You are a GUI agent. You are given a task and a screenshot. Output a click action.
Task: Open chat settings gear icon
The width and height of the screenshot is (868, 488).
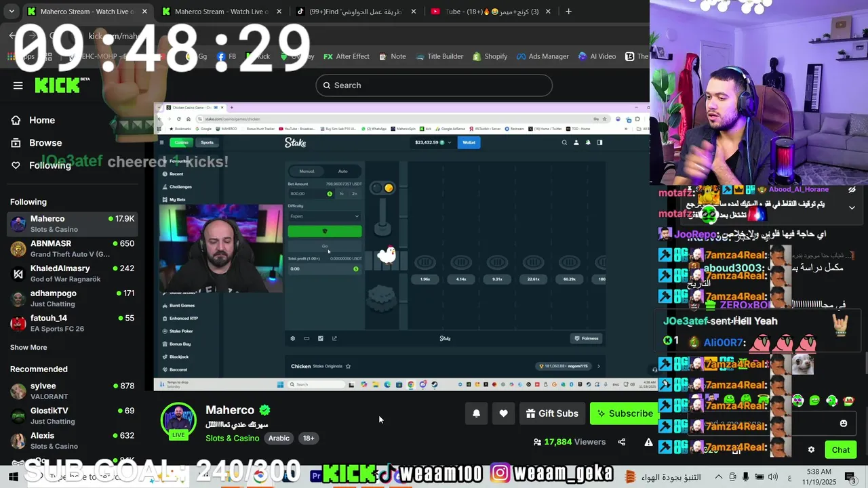(811, 449)
